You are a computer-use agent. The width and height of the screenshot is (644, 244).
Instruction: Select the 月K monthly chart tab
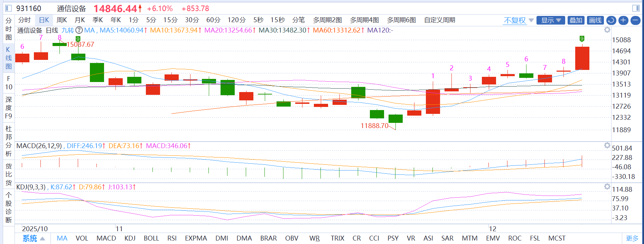[x=80, y=20]
